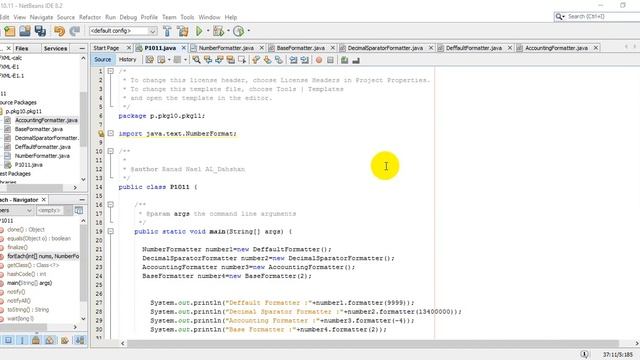Toggle Fully Qualified Names in Navigator

[x=64, y=340]
